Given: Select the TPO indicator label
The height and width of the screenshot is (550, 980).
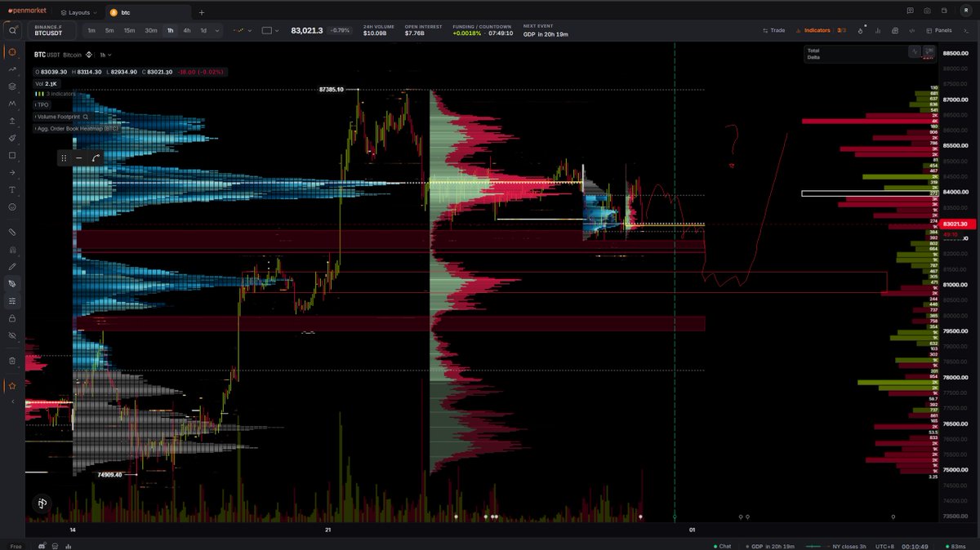Looking at the screenshot, I should [42, 105].
